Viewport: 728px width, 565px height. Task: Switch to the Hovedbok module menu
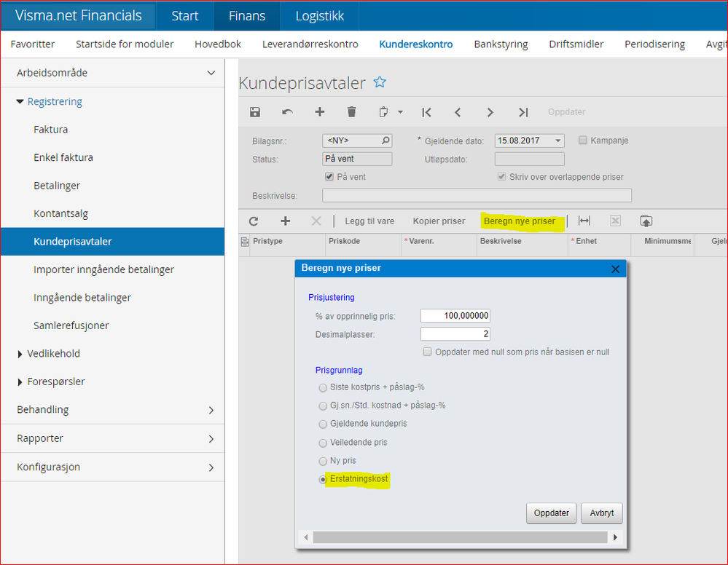pyautogui.click(x=218, y=44)
